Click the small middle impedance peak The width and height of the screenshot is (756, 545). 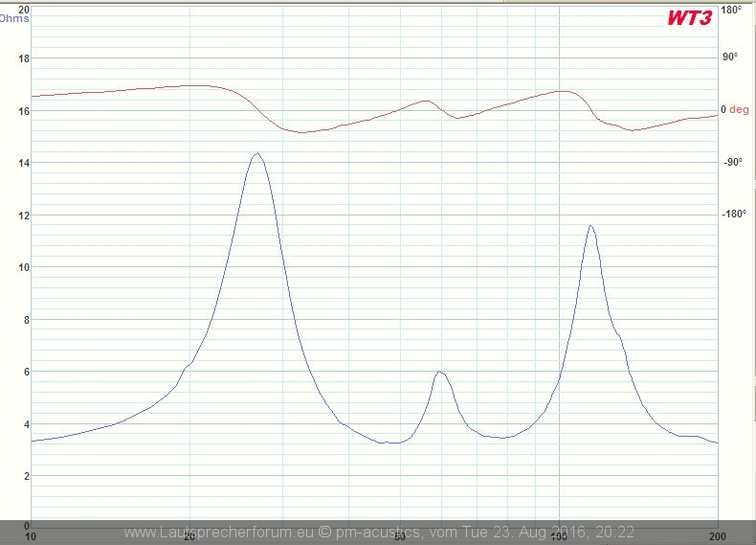coord(438,372)
